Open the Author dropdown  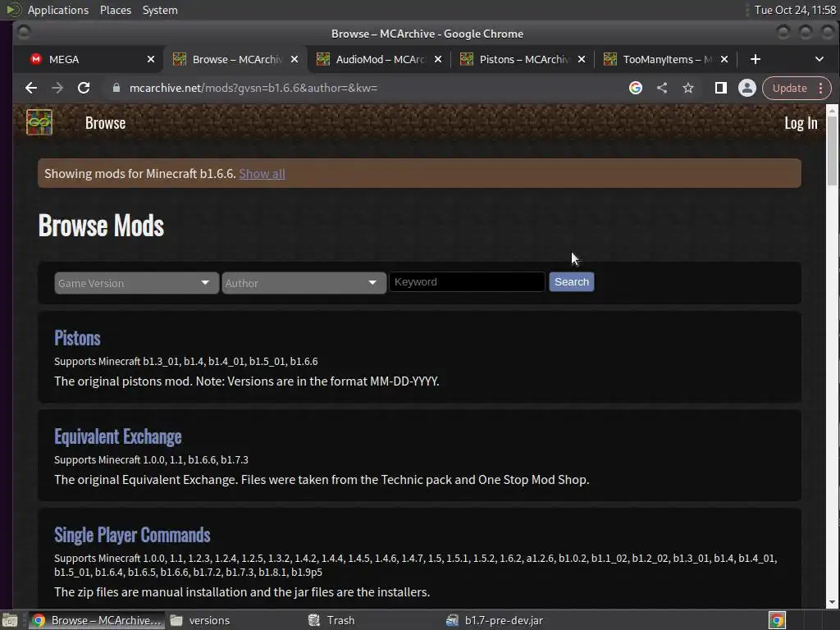click(x=304, y=283)
